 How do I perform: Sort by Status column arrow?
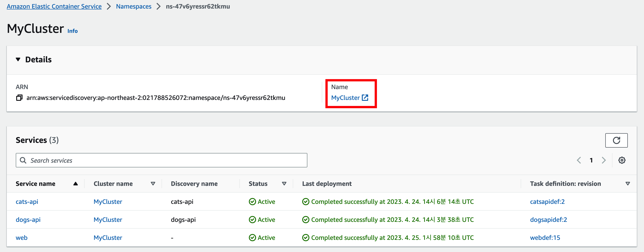[x=284, y=184]
